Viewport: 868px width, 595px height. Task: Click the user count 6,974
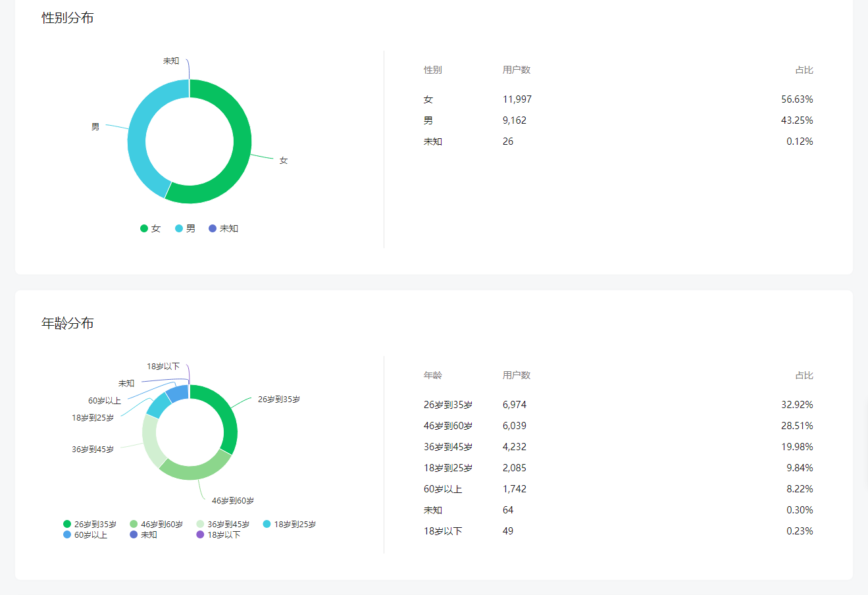point(515,405)
